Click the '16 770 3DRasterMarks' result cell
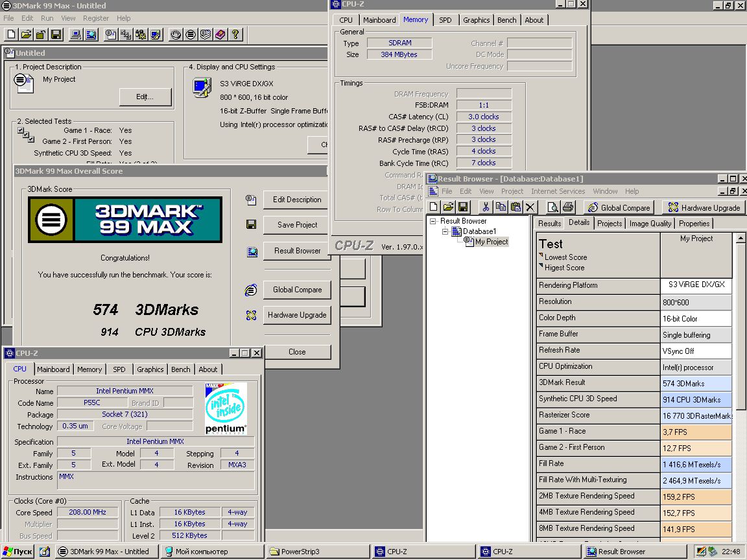The height and width of the screenshot is (560, 747). [x=696, y=415]
